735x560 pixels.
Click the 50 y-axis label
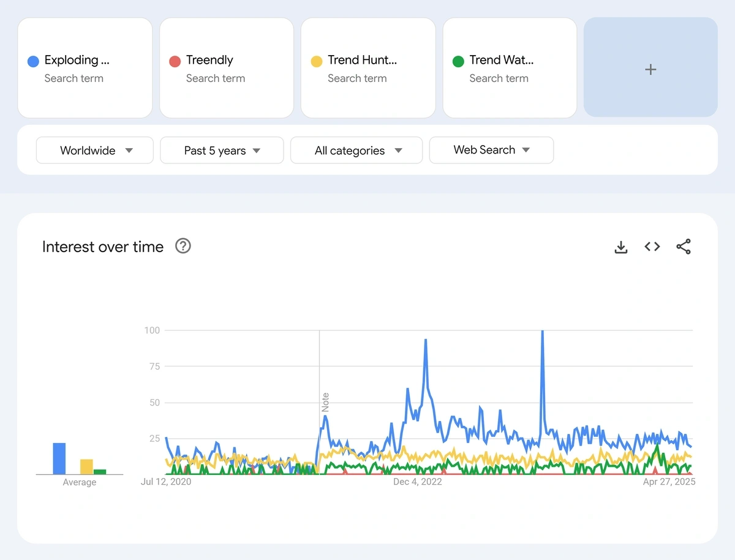coord(154,403)
